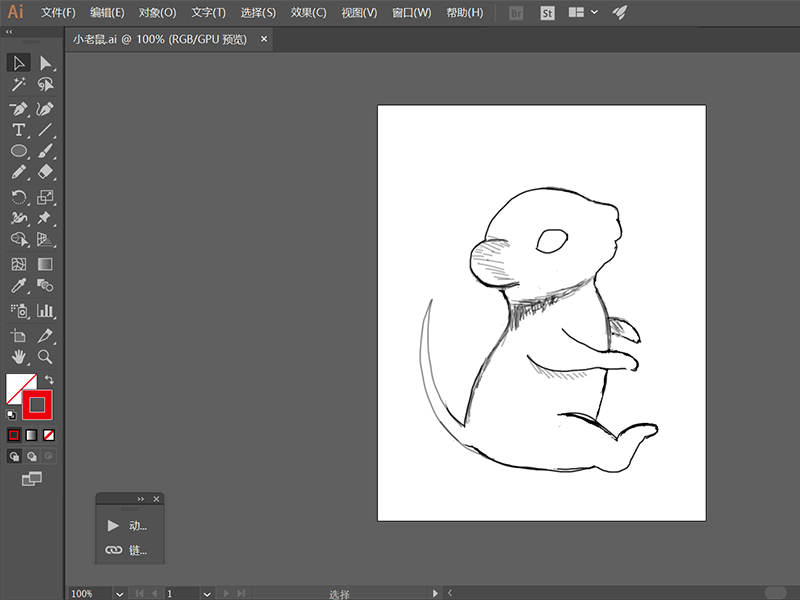Pick the Zoom tool
The image size is (800, 600).
coord(45,357)
